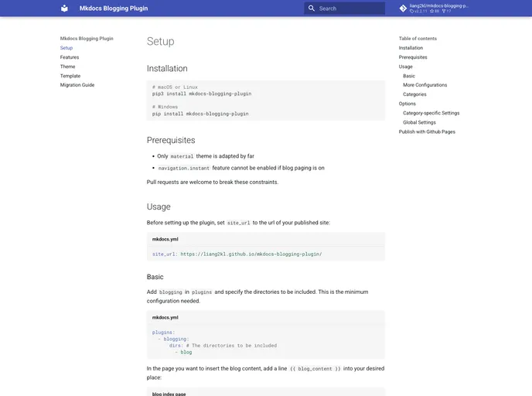The image size is (532, 396).
Task: Jump to Prerequisites in table of contents
Action: pos(413,57)
